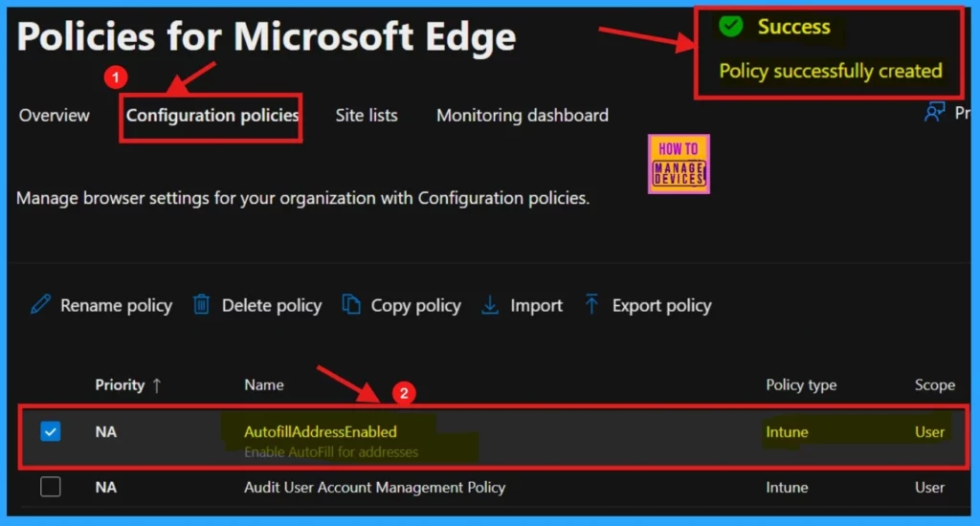Switch to the Overview tab
This screenshot has height=526, width=980.
[55, 116]
